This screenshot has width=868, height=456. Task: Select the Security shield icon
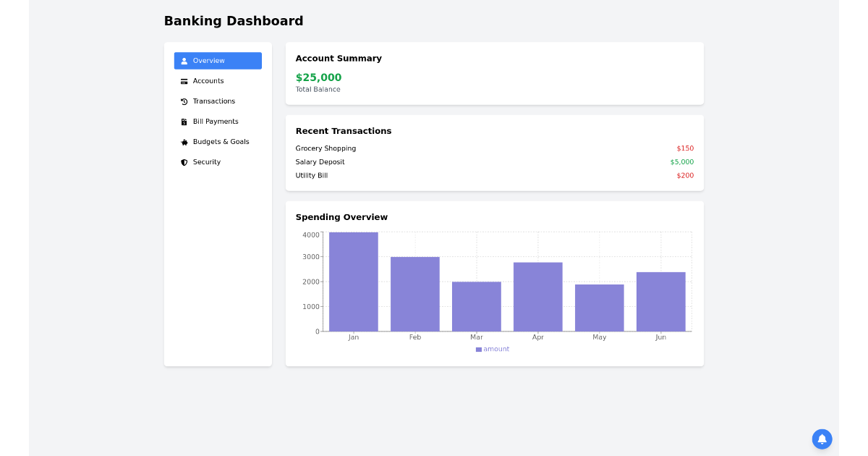tap(184, 162)
